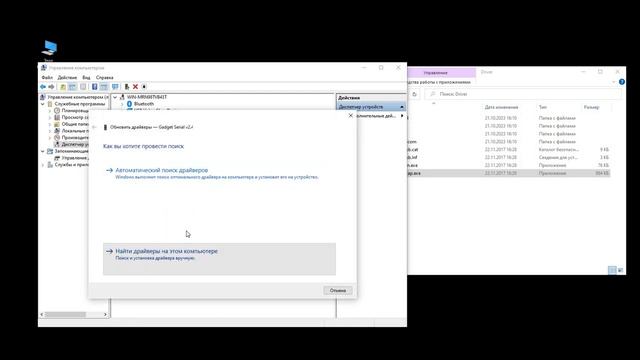Click the Действия pane header

coord(371,98)
